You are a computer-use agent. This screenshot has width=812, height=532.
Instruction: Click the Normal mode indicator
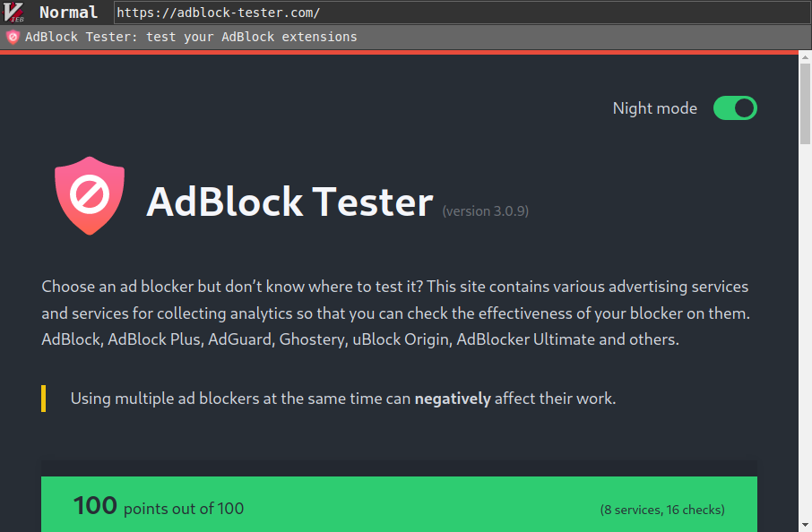pos(69,12)
